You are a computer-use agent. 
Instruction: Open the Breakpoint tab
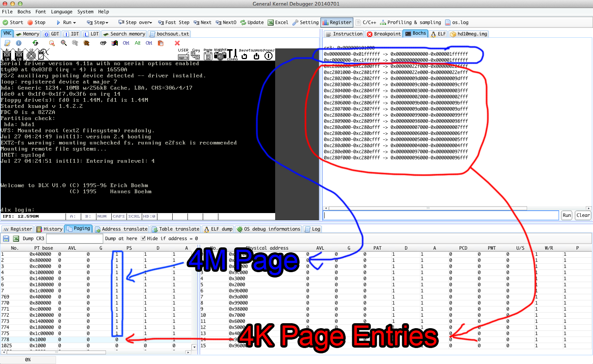pos(384,34)
